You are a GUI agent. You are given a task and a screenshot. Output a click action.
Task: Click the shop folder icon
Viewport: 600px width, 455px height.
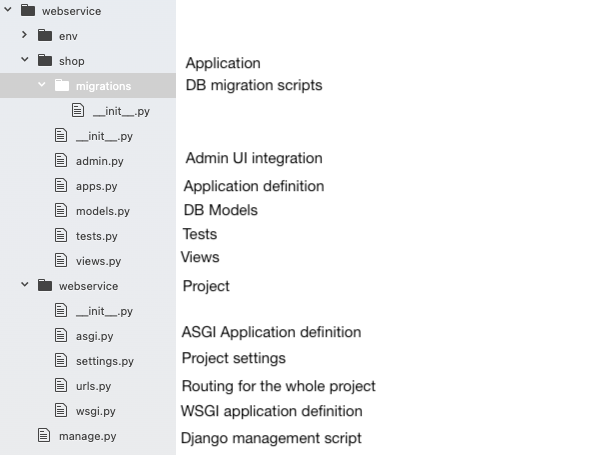tap(44, 61)
